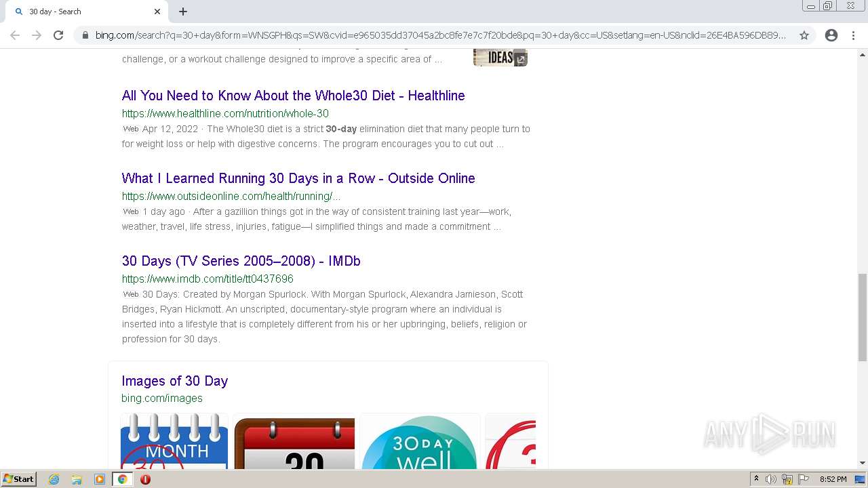Click the '1 day ago' running snippet text
The height and width of the screenshot is (488, 868).
point(317,219)
